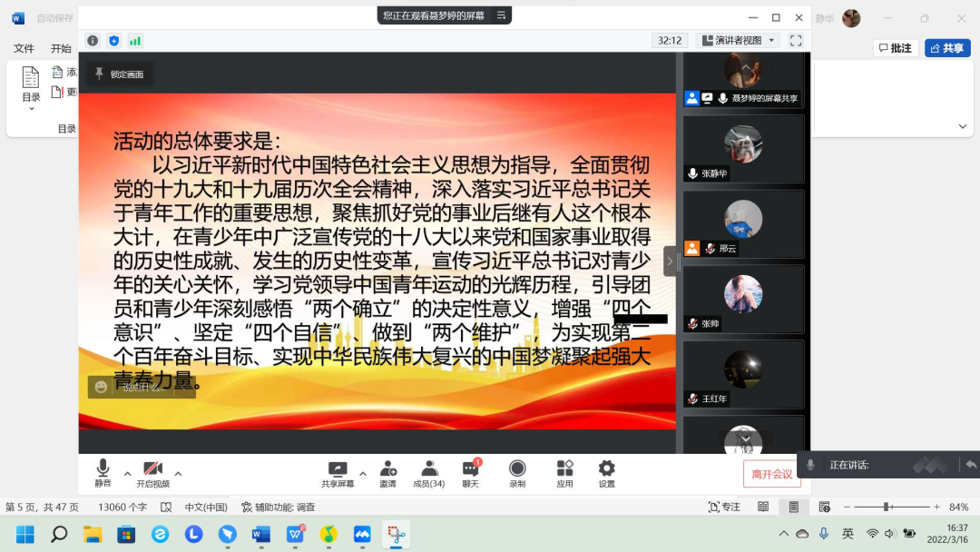Pin the shared screen (锁定画面)
This screenshot has height=552, width=980.
[x=120, y=74]
